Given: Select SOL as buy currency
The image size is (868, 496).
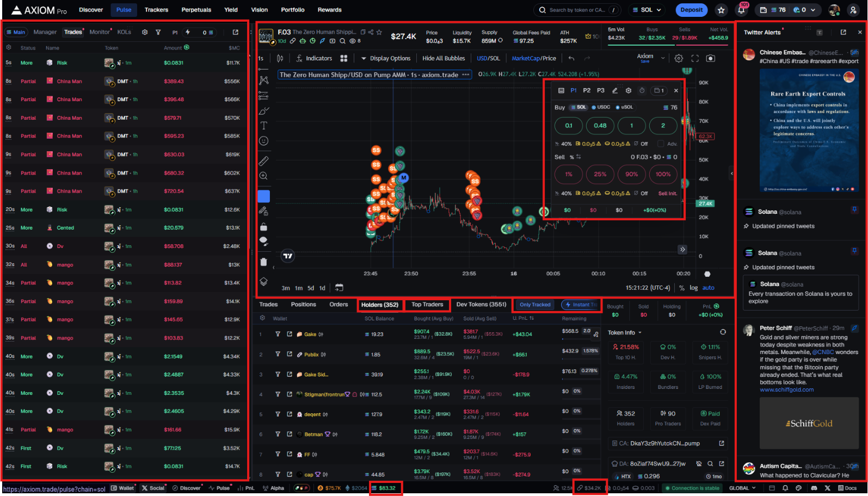Looking at the screenshot, I should click(578, 107).
